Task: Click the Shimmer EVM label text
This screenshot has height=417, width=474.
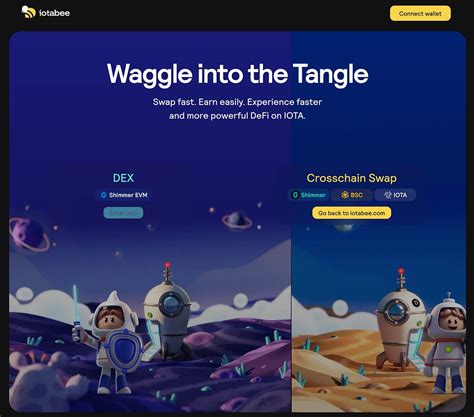Action: (x=128, y=195)
